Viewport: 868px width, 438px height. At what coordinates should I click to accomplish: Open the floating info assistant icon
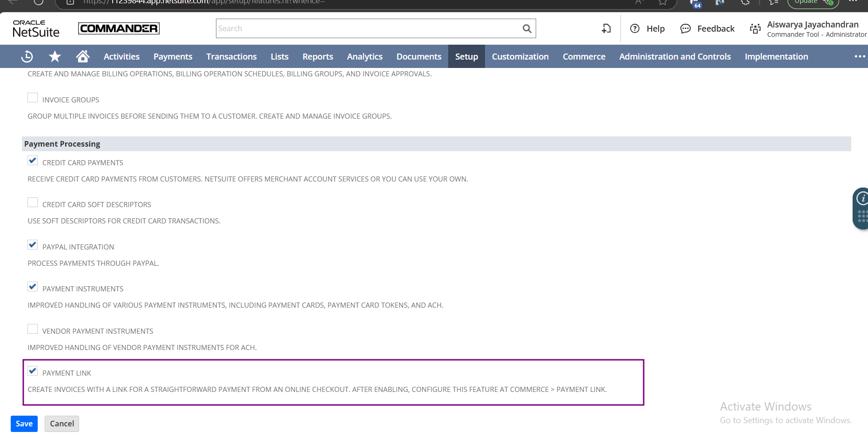862,199
